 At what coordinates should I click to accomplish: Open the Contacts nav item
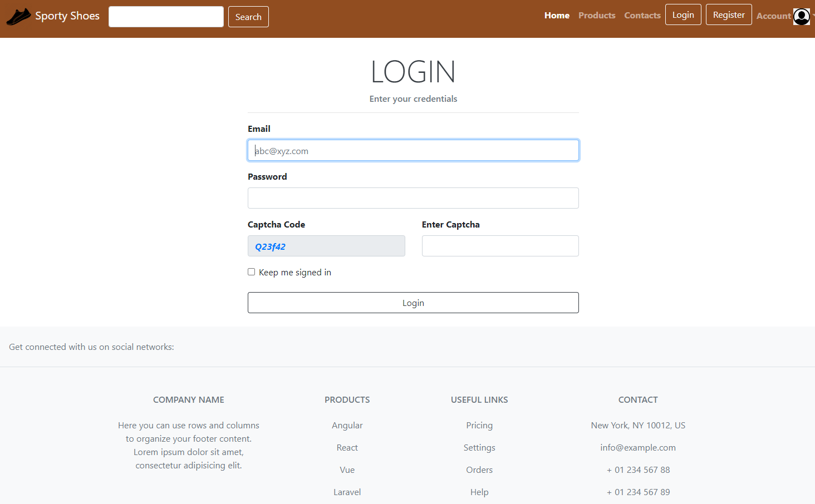(642, 16)
